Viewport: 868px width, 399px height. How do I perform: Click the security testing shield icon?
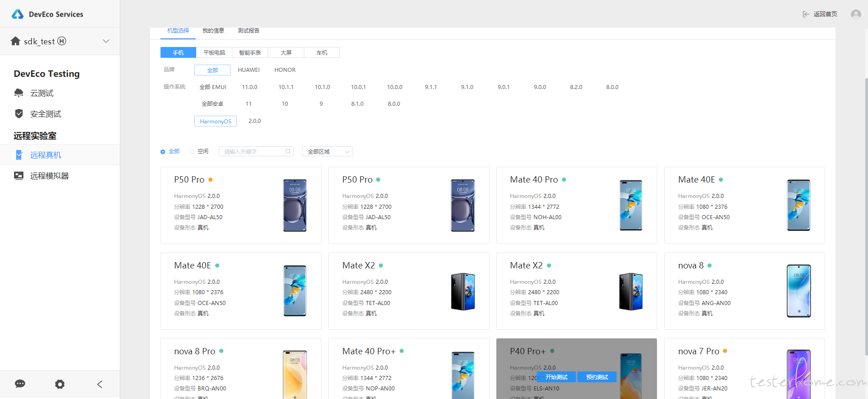(19, 113)
